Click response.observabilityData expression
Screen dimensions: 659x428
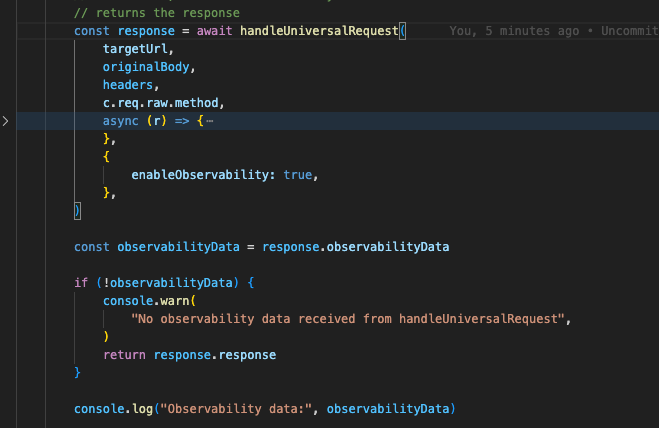pyautogui.click(x=356, y=247)
